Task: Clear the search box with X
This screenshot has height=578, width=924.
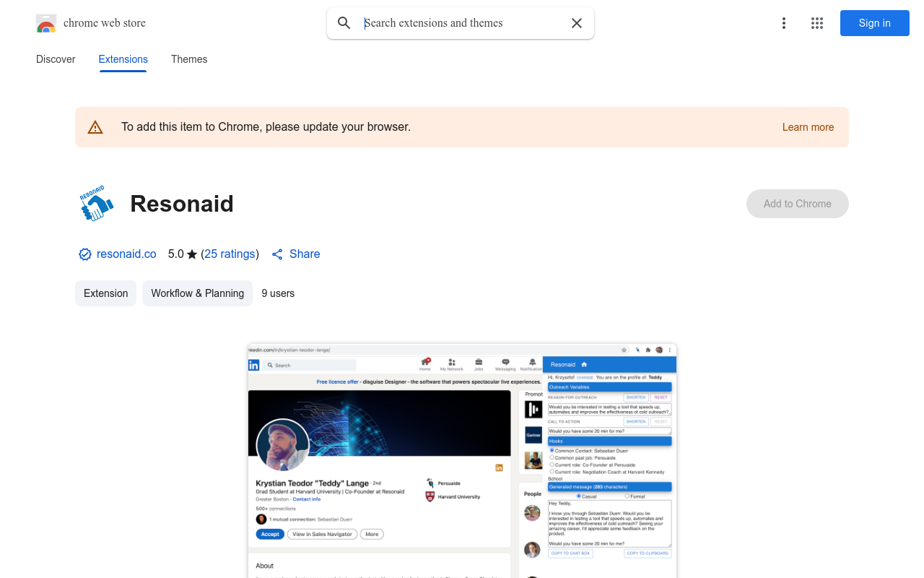Action: (577, 23)
